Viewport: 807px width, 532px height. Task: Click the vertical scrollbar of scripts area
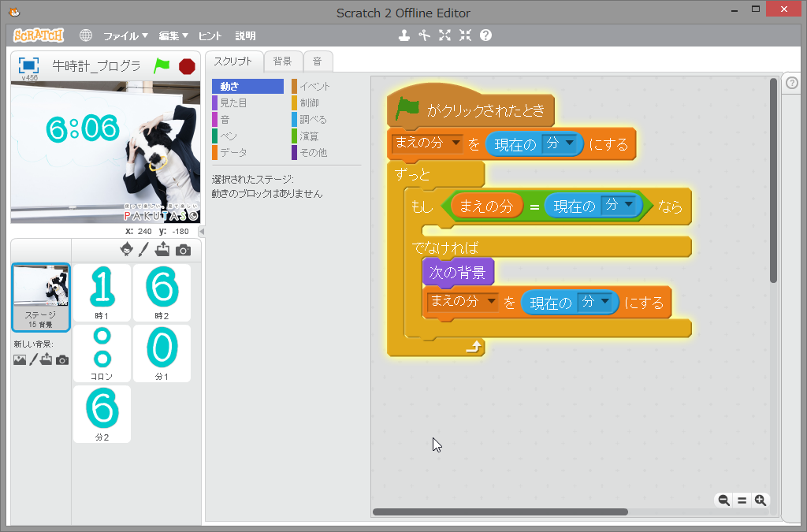point(773,180)
